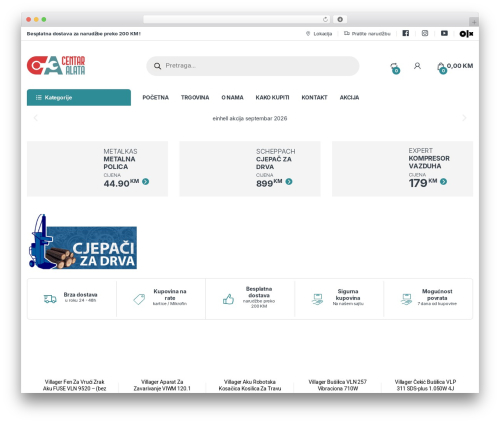Click arrow next to 44.90 KM price
Viewport: 500px width, 423px height.
click(146, 182)
